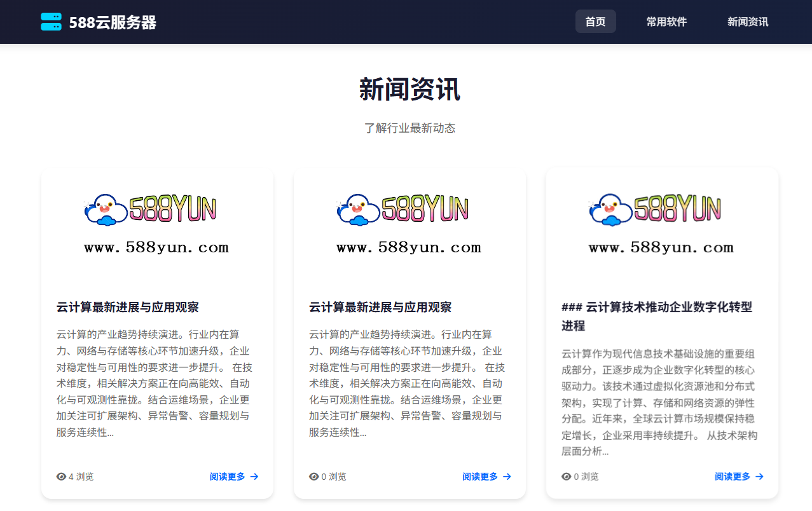Click the eye icon on the middle article card
Screen dimensions: 812x511
point(312,476)
